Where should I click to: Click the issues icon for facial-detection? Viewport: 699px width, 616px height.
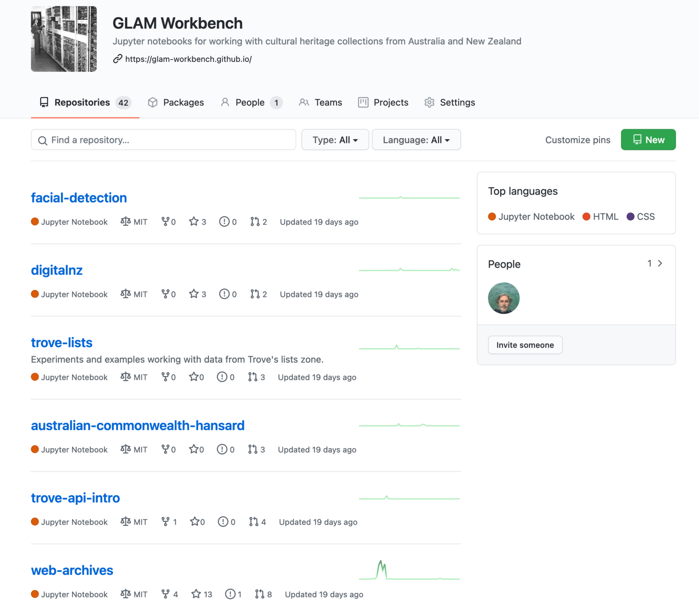(224, 222)
